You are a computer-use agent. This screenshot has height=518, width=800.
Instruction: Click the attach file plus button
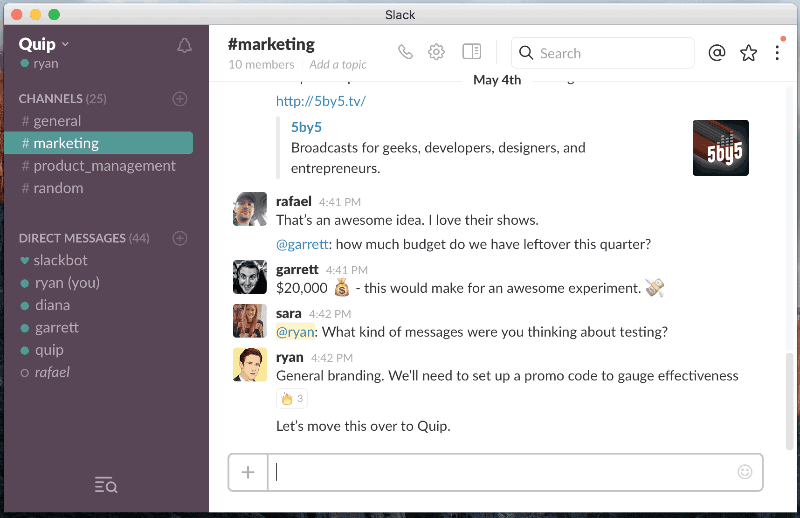pos(248,472)
